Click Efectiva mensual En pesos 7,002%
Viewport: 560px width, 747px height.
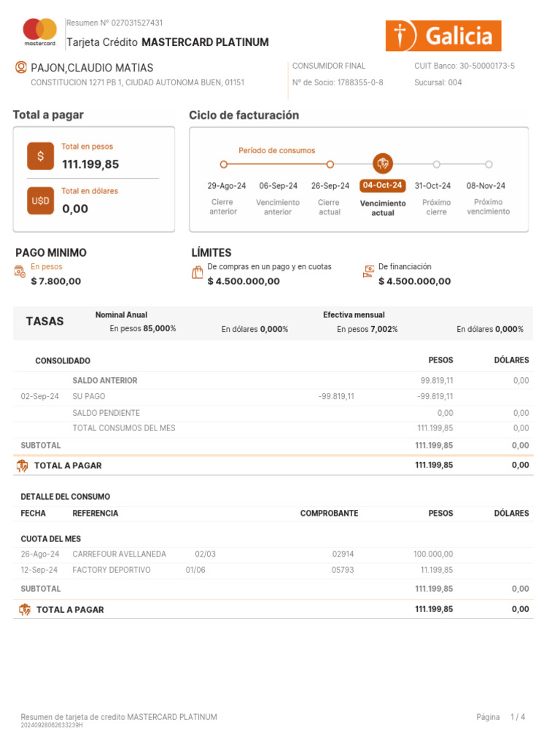tap(367, 329)
